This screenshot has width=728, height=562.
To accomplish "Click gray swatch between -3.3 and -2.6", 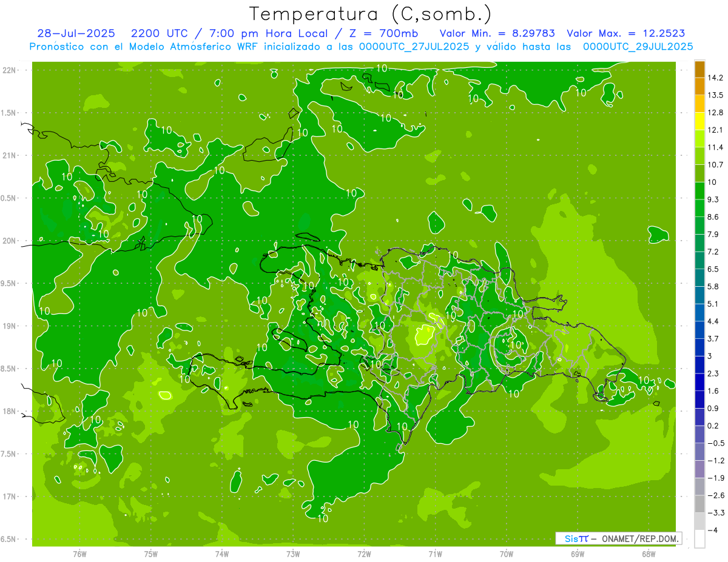I will 699,504.
